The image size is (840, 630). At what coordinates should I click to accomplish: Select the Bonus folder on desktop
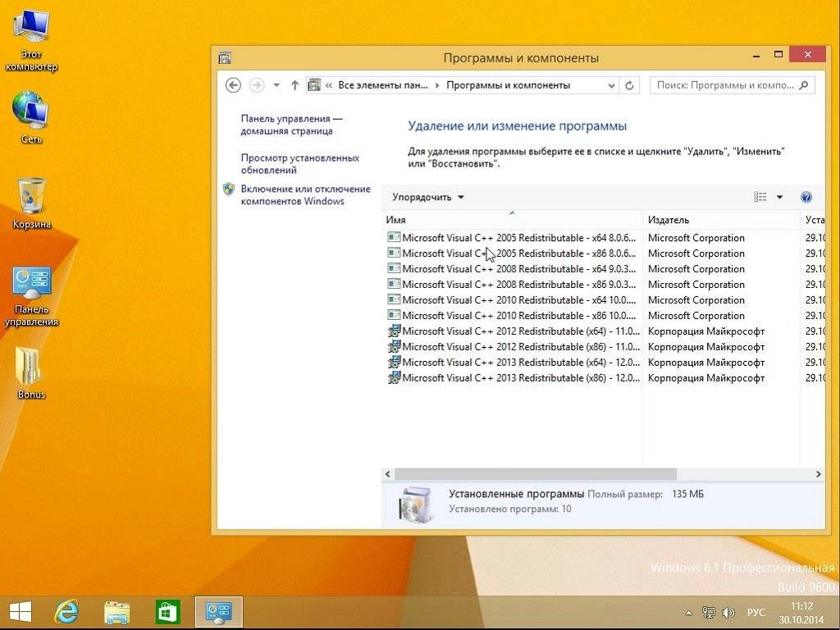(x=31, y=373)
